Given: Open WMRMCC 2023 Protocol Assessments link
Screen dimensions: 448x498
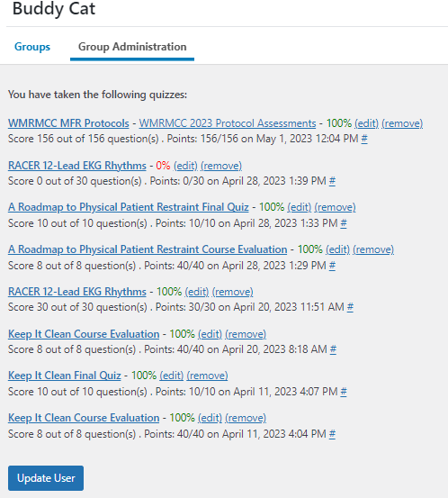Looking at the screenshot, I should point(228,123).
